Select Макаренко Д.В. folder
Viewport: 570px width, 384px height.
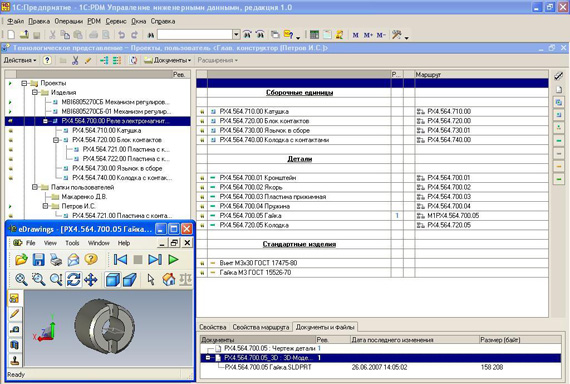point(84,197)
